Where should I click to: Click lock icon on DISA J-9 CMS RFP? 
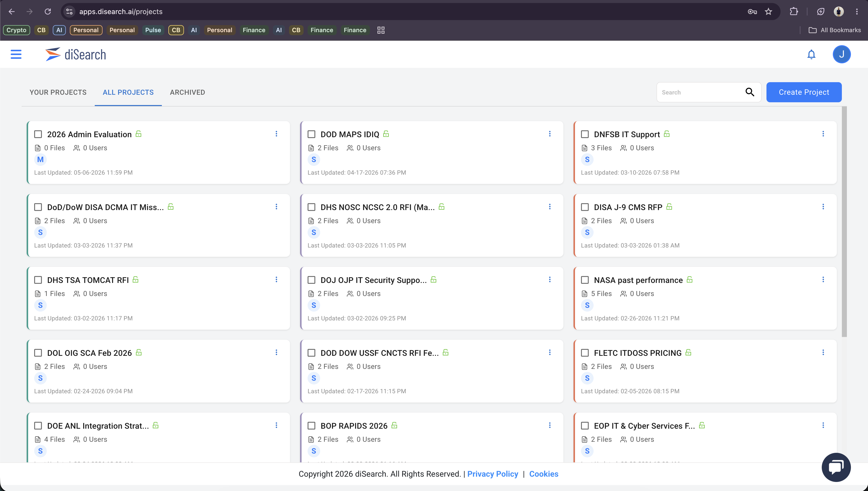pos(669,207)
